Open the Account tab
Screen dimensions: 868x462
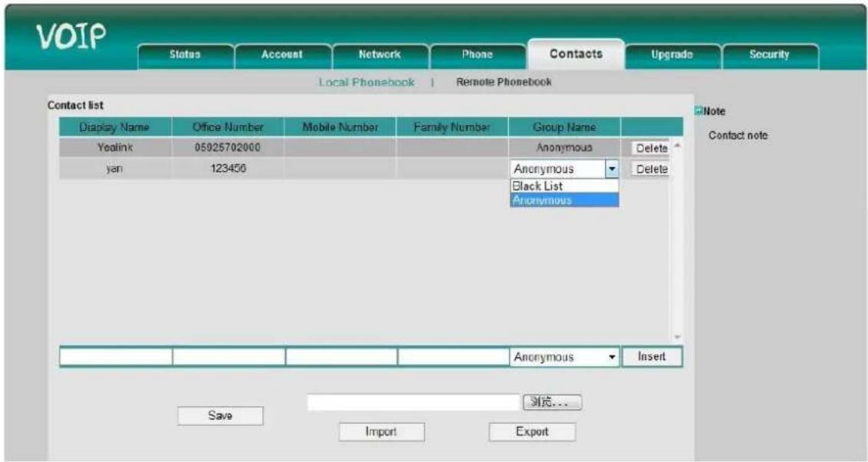(282, 54)
